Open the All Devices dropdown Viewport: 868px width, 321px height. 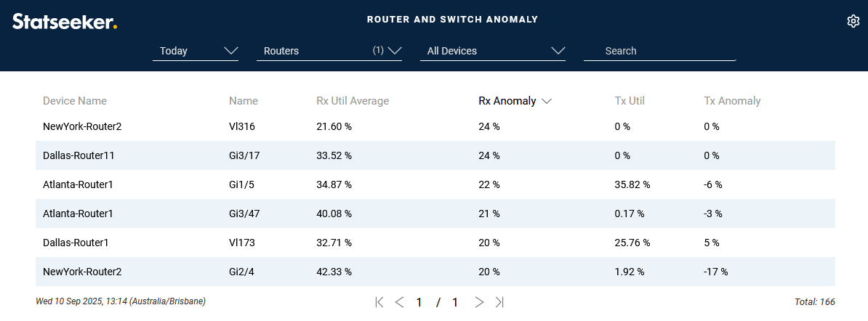pos(493,51)
